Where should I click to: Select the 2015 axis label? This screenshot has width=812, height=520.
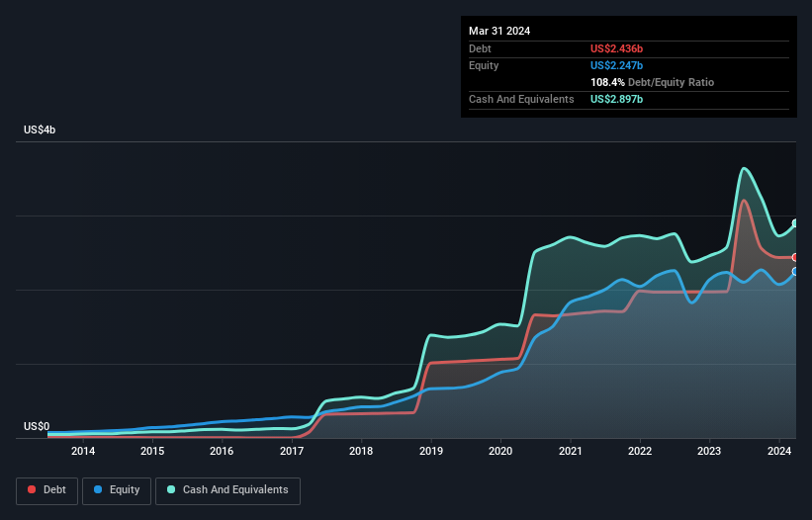tap(152, 451)
